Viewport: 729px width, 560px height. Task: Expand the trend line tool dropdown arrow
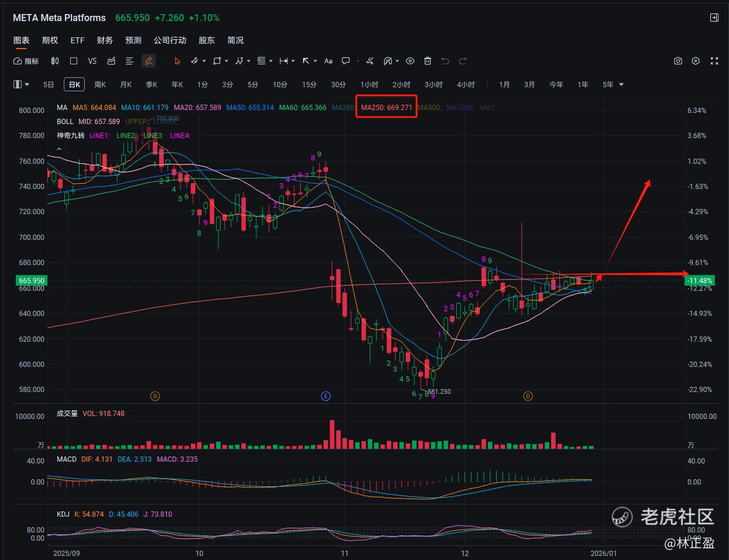point(204,61)
